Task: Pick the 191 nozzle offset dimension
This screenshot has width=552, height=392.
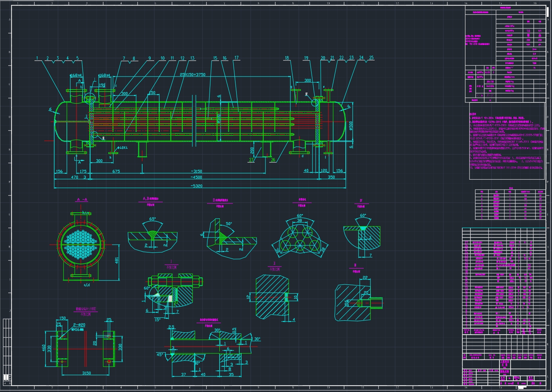Action: point(102,85)
